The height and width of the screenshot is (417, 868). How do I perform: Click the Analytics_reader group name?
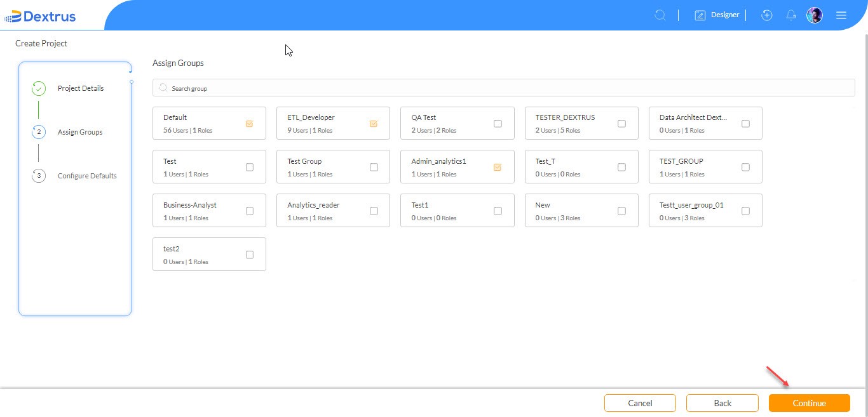(x=313, y=205)
